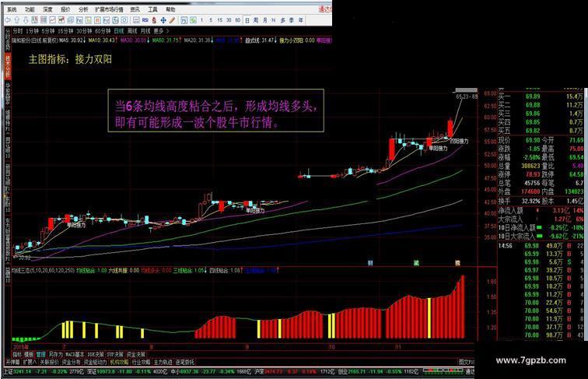The image size is (588, 379).
Task: Click the RSI indicator toolbar icon
Action: pyautogui.click(x=145, y=20)
